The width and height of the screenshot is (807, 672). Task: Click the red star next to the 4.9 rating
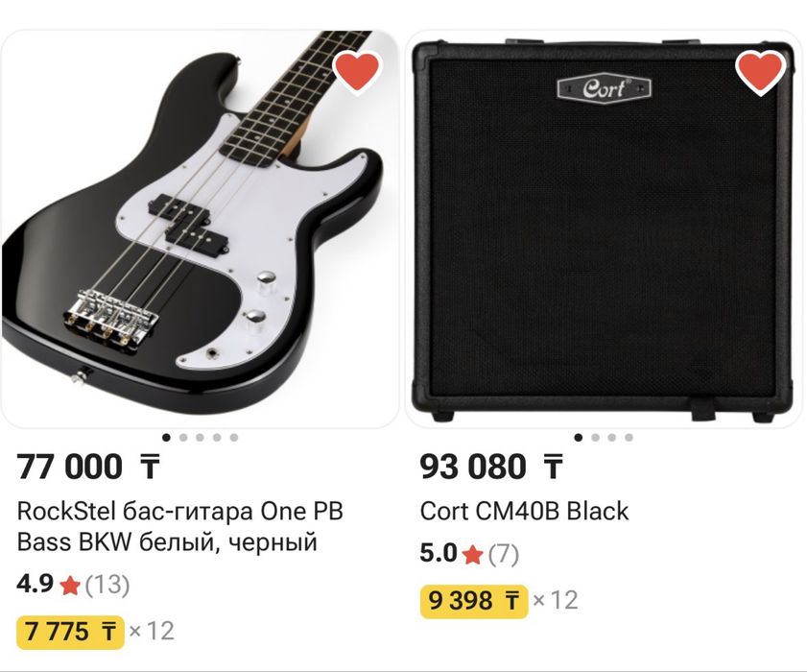pos(70,584)
